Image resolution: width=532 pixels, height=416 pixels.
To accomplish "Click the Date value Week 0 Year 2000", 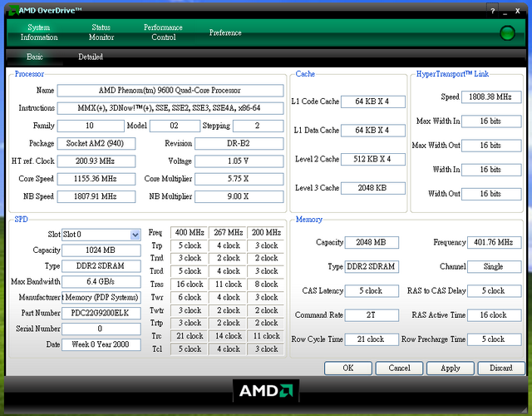I will coord(101,344).
